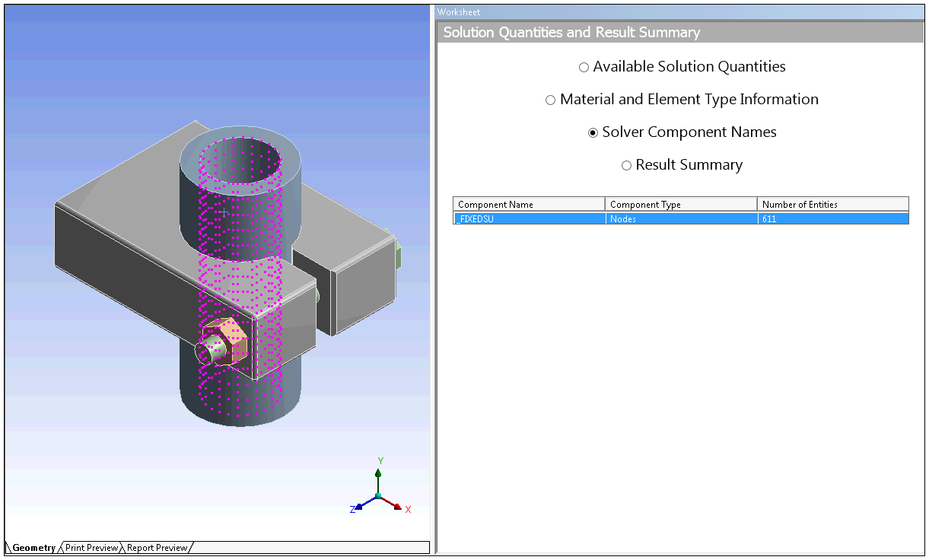Sort by Component Type column header
The image size is (929, 560).
(x=681, y=204)
